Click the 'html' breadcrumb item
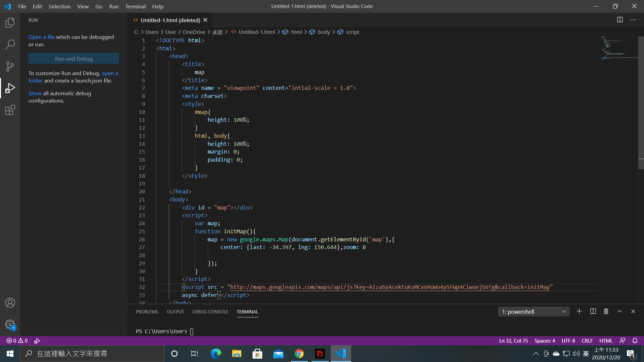 pos(297,32)
